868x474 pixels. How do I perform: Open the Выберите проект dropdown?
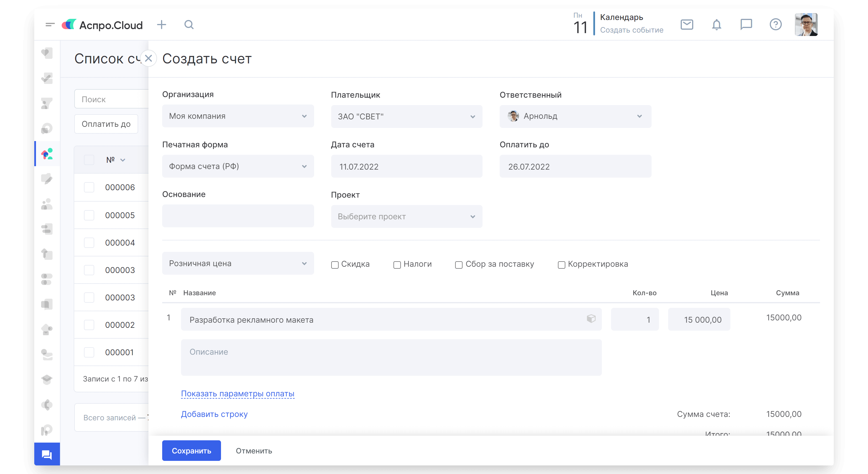406,217
